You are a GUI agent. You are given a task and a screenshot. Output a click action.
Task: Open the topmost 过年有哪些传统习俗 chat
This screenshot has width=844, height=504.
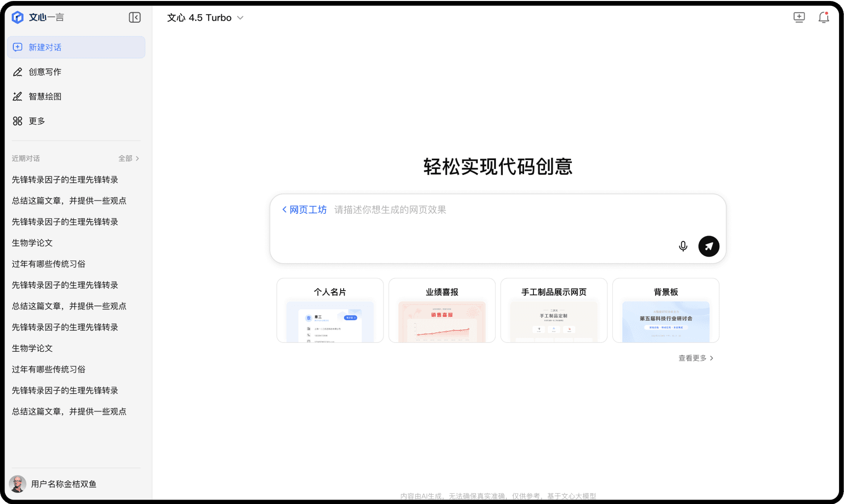(48, 264)
